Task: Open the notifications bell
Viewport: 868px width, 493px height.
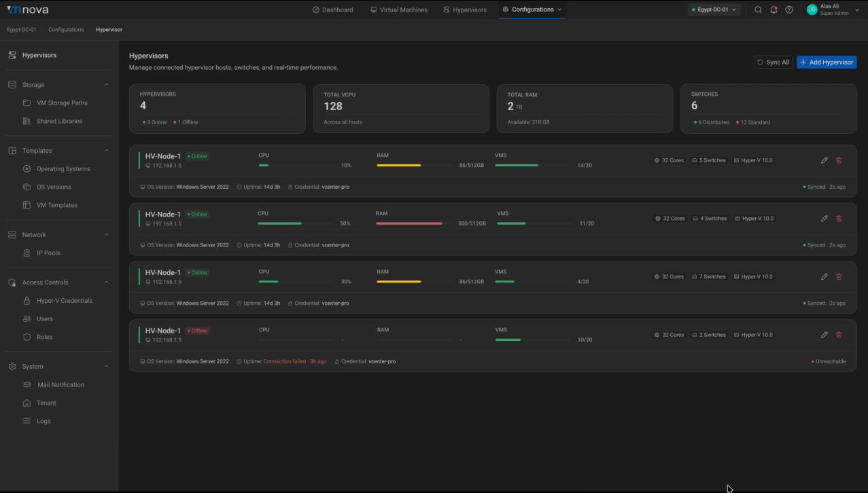Action: [774, 10]
